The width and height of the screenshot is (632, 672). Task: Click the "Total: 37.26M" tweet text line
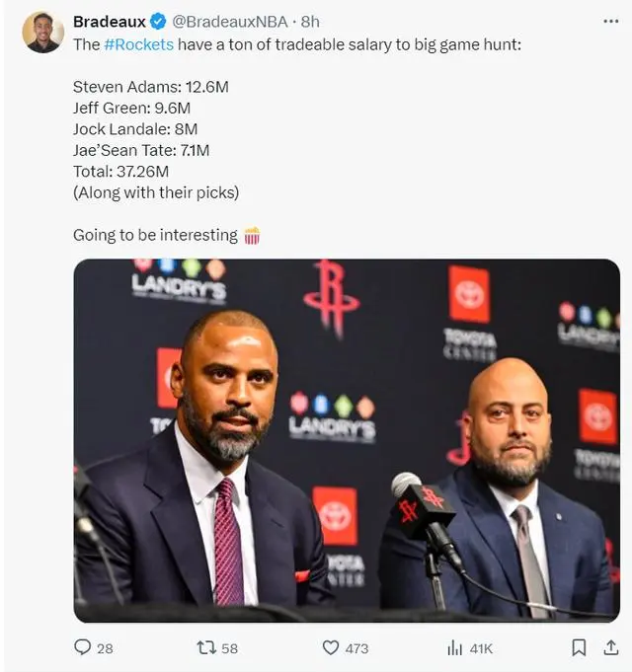pos(120,172)
